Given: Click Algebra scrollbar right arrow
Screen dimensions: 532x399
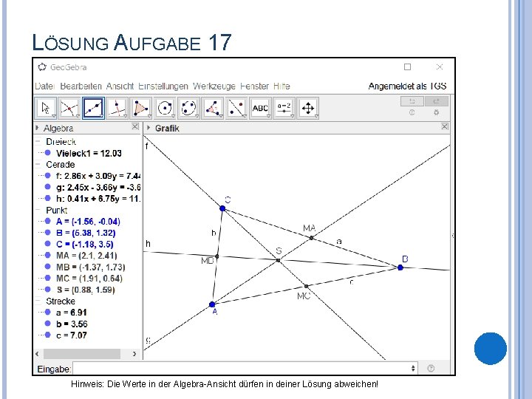Looking at the screenshot, I should pyautogui.click(x=134, y=353).
